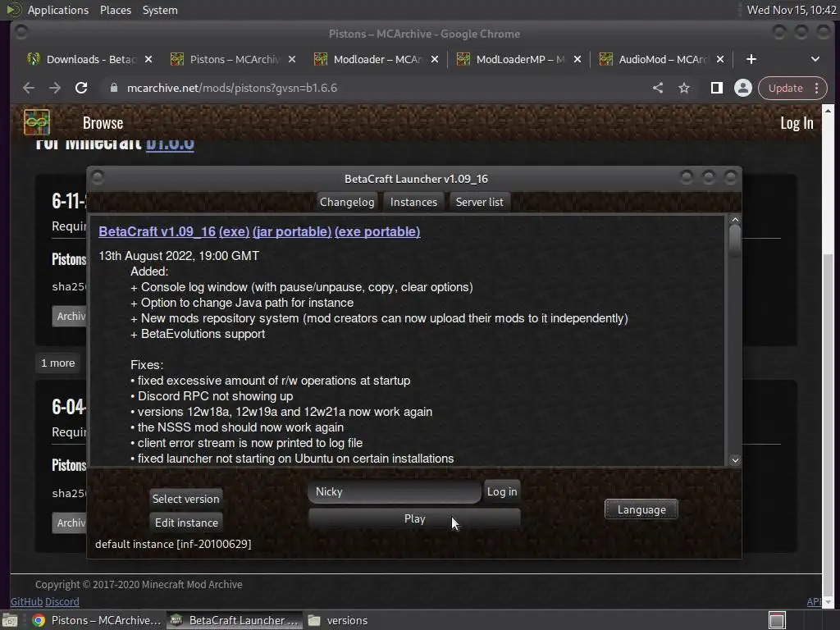Close the ModLoaderMP tab
The height and width of the screenshot is (630, 840).
click(577, 59)
